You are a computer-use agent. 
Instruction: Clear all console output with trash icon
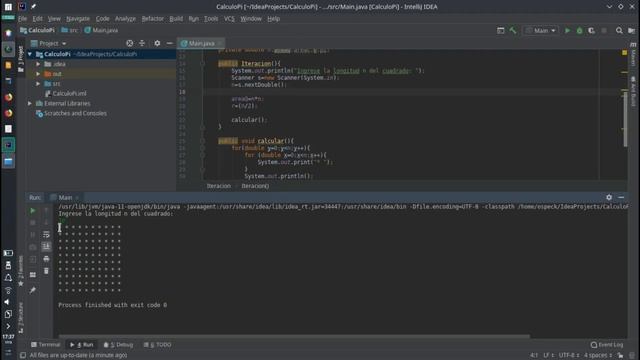pos(46,271)
